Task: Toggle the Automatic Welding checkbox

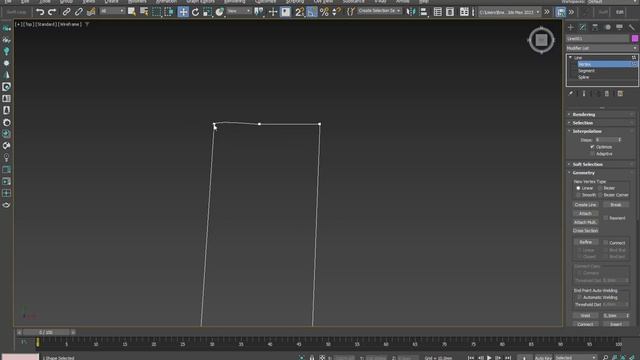Action: coord(579,297)
